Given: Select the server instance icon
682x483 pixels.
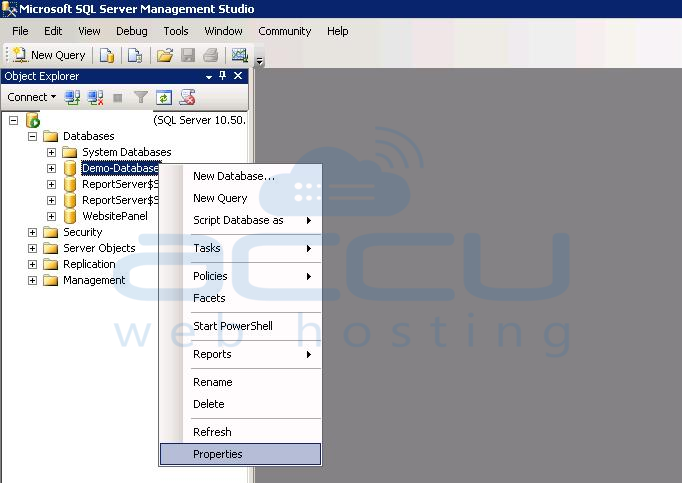Looking at the screenshot, I should [x=33, y=120].
